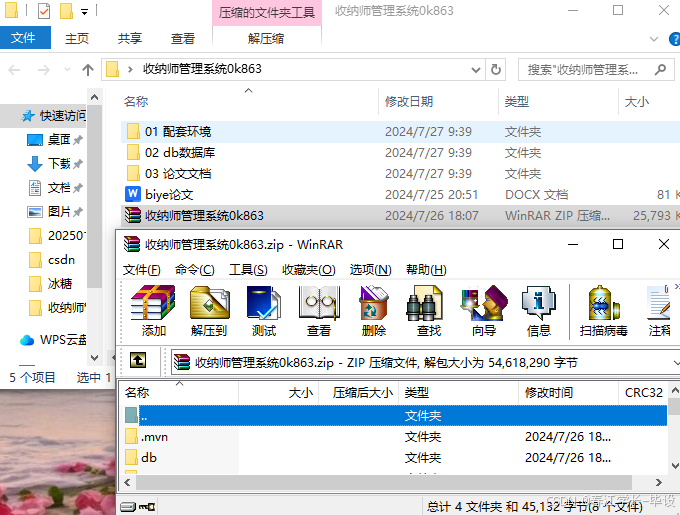Image resolution: width=680 pixels, height=515 pixels.
Task: Click the WinRAR horizontal scrollbar left arrow
Action: [127, 482]
